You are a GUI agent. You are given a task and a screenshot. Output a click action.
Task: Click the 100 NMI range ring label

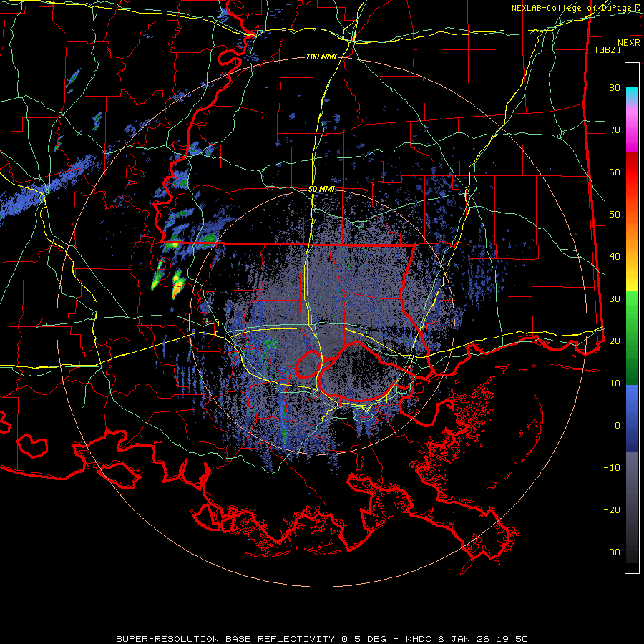coord(321,57)
